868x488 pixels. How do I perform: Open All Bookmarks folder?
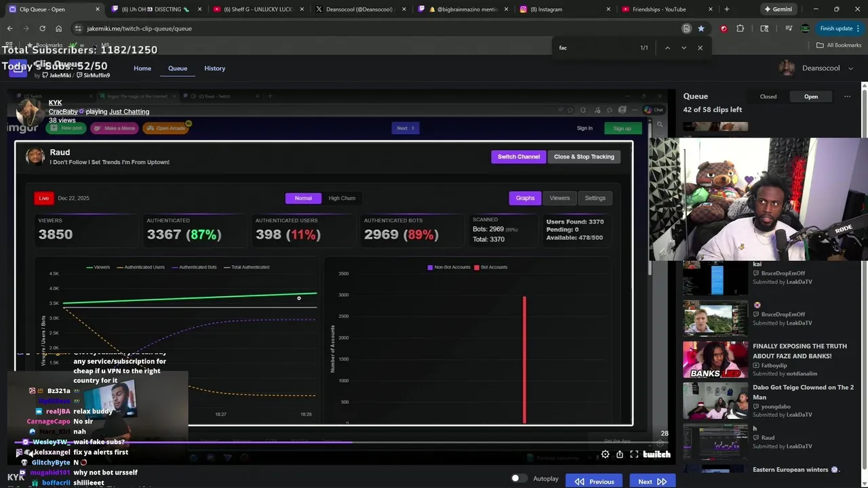coord(839,45)
